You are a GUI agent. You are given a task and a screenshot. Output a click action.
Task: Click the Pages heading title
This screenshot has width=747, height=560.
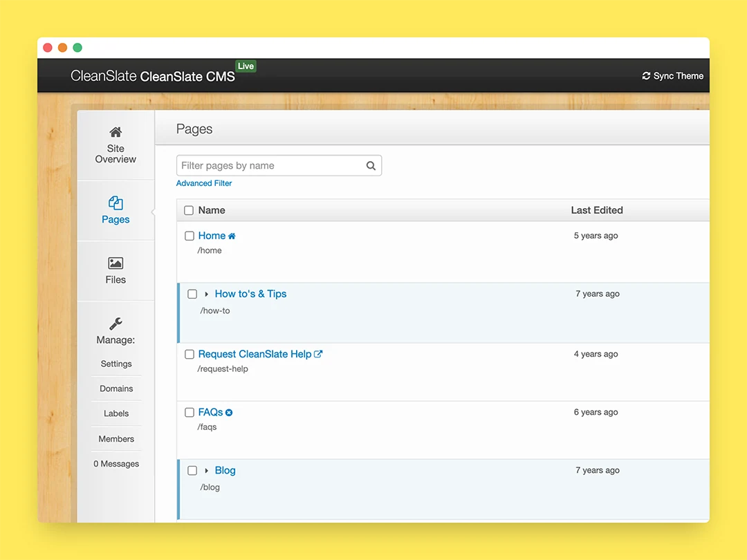pyautogui.click(x=194, y=129)
